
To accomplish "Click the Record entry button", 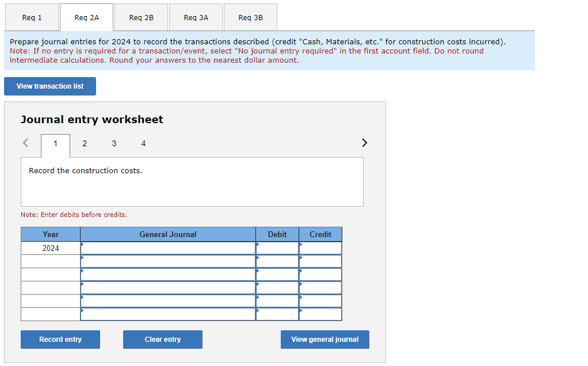I will tap(60, 339).
